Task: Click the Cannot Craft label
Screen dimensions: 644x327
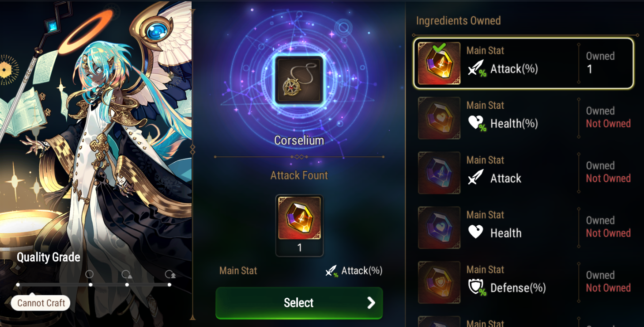Action: tap(41, 303)
